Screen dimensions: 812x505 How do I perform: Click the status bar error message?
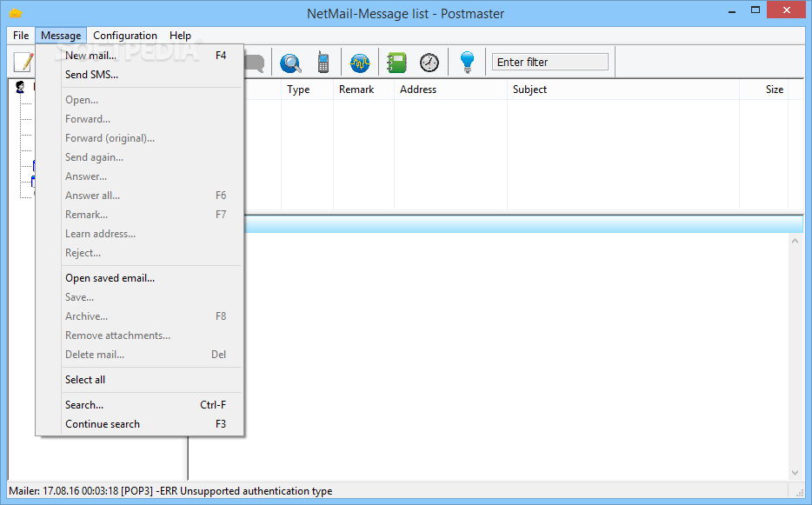coord(170,491)
